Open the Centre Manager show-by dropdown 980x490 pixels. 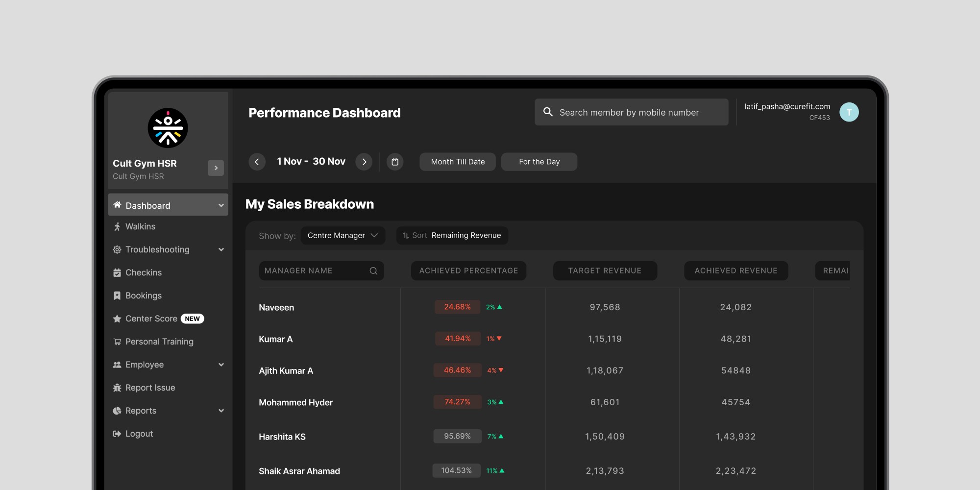tap(343, 236)
